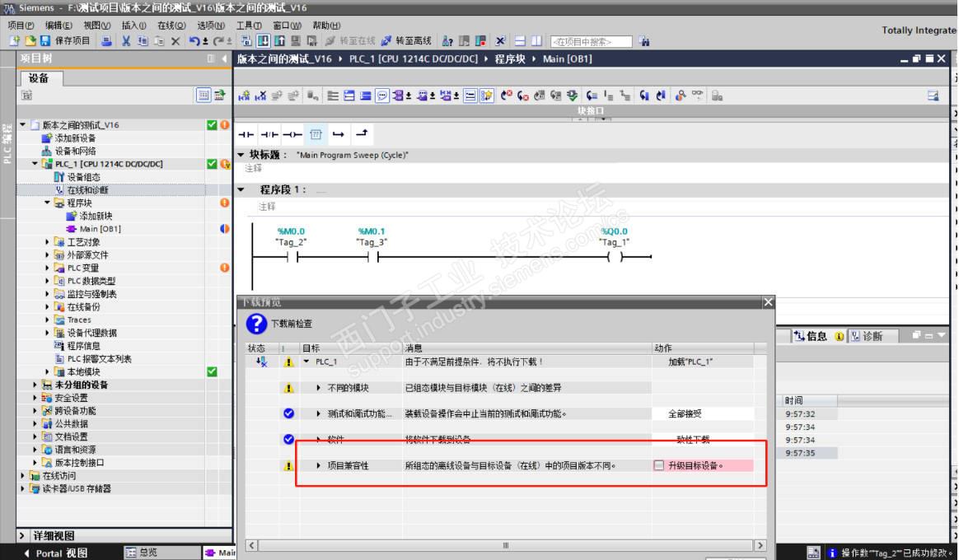Screen dimensions: 959x560
Task: Expand the 在线访问 node
Action: 22,476
